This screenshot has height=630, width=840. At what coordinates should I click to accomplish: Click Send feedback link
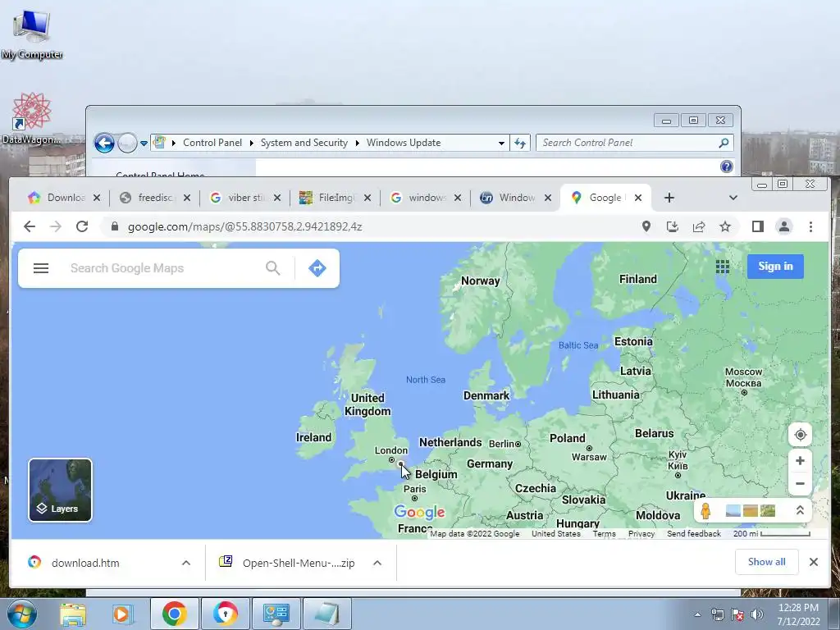(694, 533)
